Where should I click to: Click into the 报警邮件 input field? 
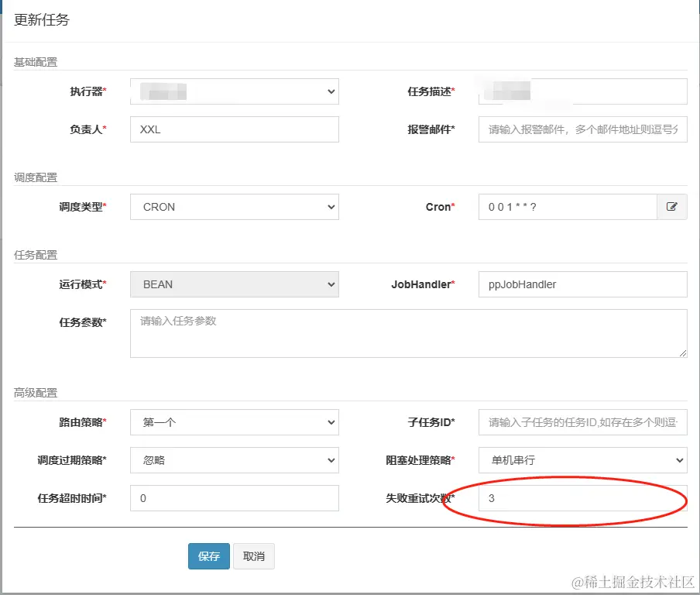[x=582, y=129]
